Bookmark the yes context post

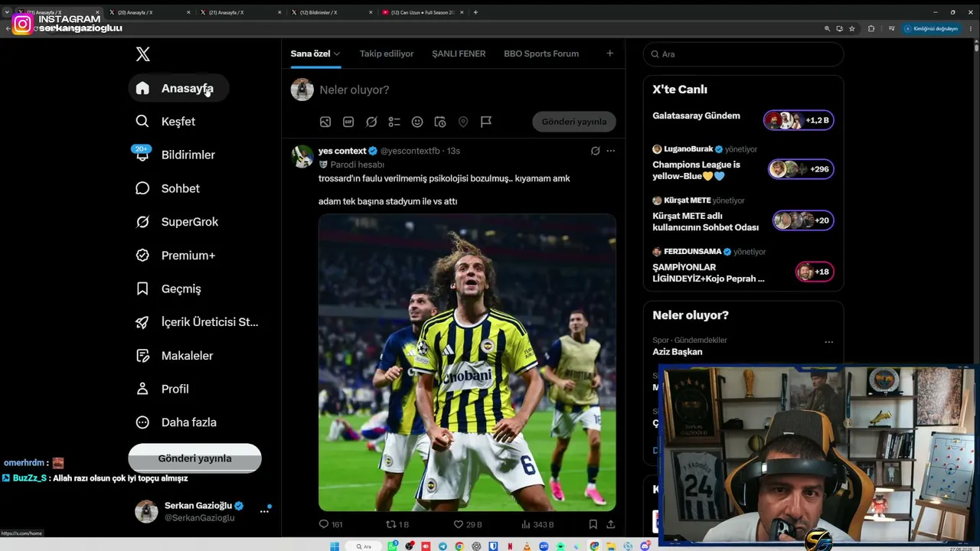[x=593, y=524]
